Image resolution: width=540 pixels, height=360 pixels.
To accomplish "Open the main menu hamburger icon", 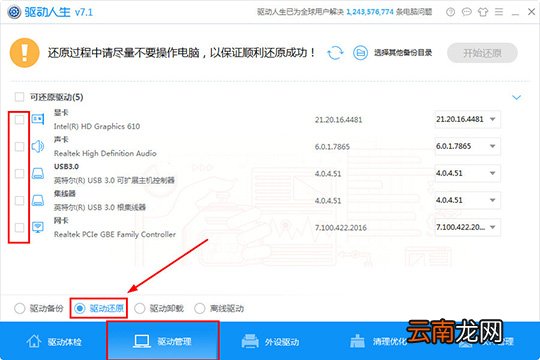I will point(499,12).
